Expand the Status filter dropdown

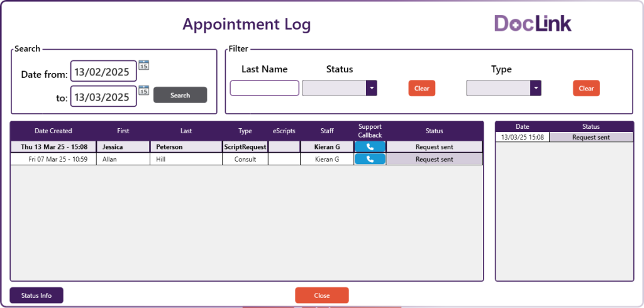[x=372, y=88]
